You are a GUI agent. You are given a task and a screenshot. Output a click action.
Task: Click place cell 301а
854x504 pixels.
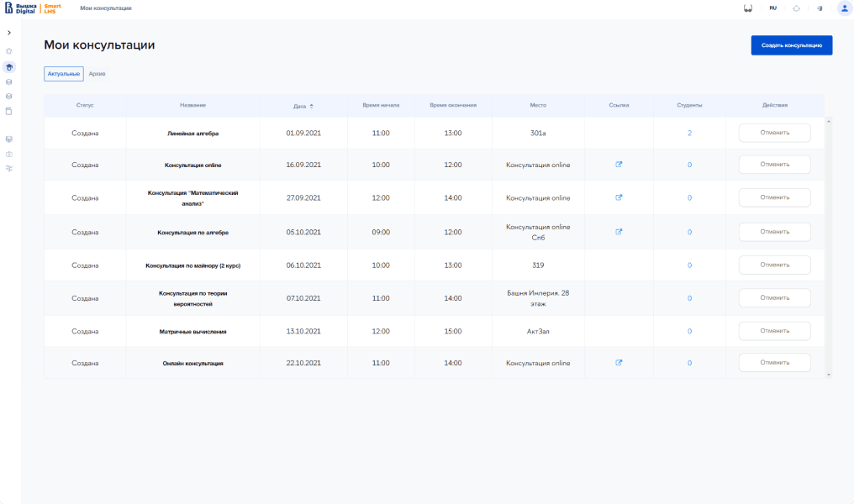538,133
